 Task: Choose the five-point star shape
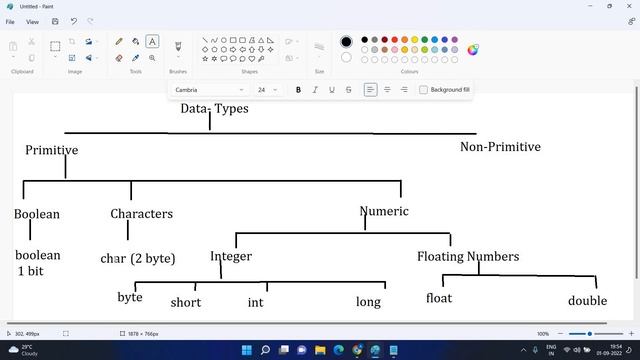205,59
